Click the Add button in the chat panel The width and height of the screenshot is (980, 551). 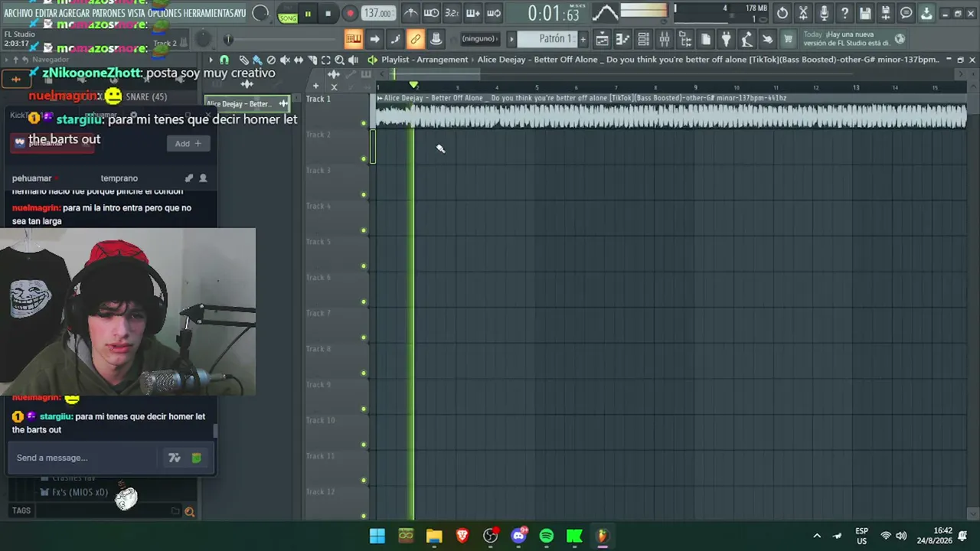pyautogui.click(x=188, y=143)
